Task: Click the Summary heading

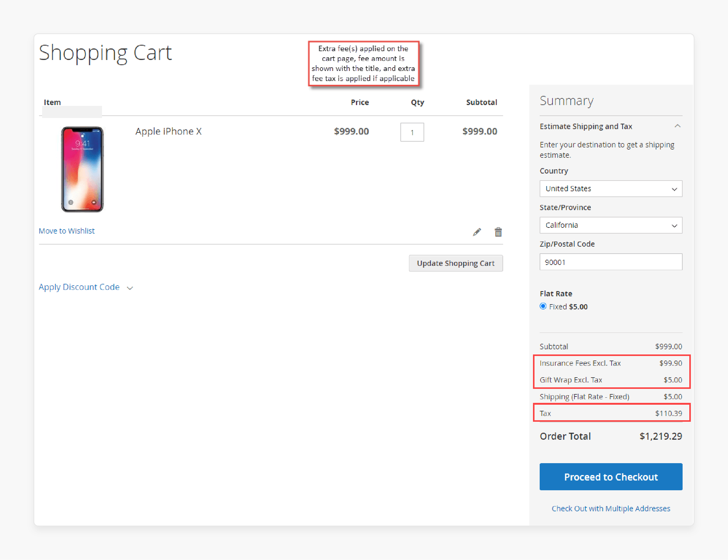Action: pyautogui.click(x=566, y=100)
